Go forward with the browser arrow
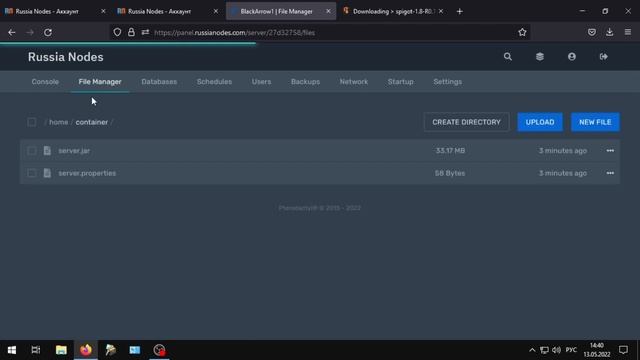 pyautogui.click(x=30, y=32)
